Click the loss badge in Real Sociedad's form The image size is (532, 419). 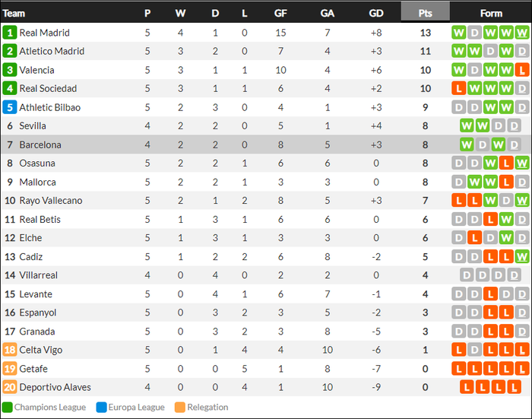click(458, 89)
